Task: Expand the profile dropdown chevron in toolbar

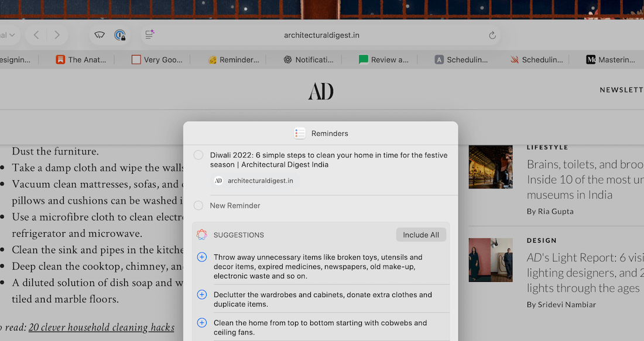Action: (12, 35)
